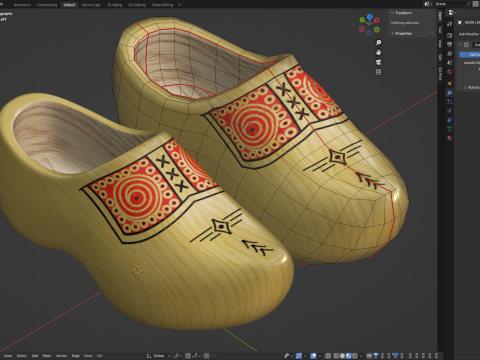Toggle the snap magnet button
This screenshot has width=480, height=360.
coord(188,356)
